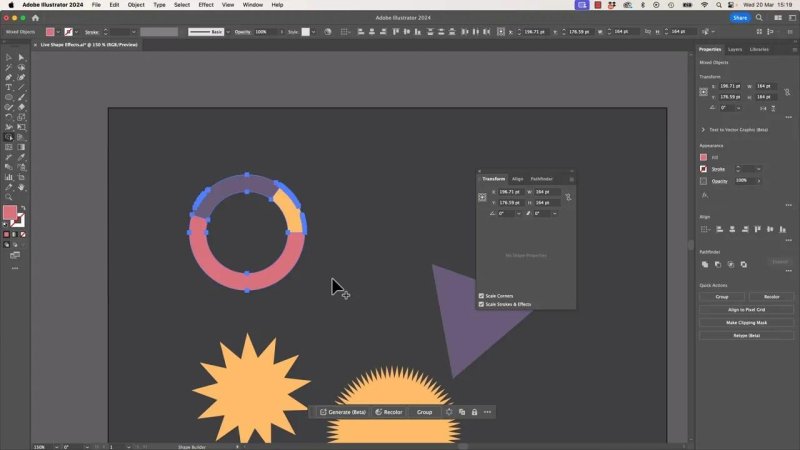Image resolution: width=800 pixels, height=450 pixels.
Task: Select the Rotate tool
Action: (x=9, y=117)
